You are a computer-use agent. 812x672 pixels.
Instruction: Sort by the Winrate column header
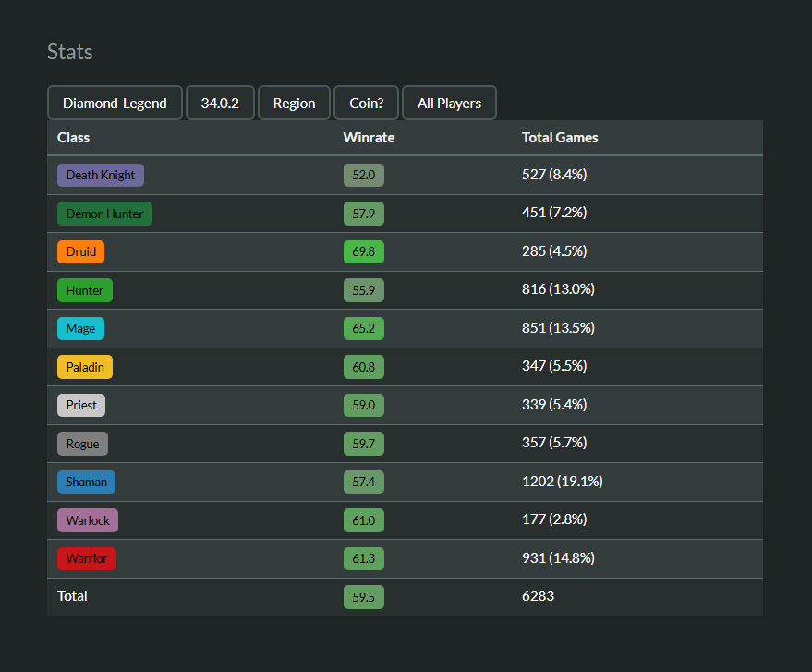[x=369, y=138]
